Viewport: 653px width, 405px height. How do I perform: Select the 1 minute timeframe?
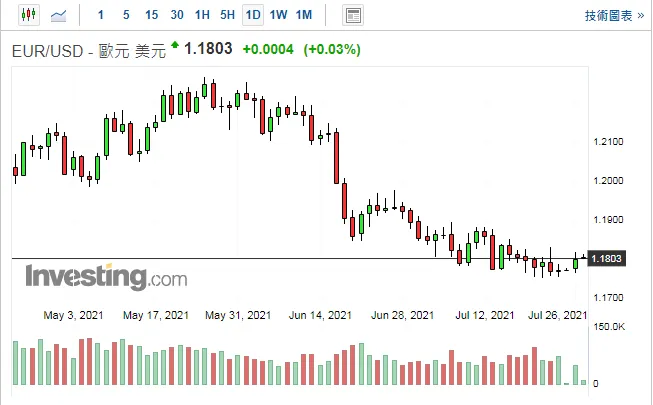(101, 15)
